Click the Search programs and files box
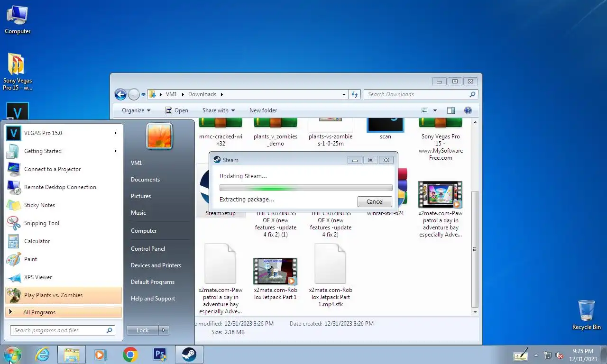Image resolution: width=607 pixels, height=364 pixels. (62, 330)
